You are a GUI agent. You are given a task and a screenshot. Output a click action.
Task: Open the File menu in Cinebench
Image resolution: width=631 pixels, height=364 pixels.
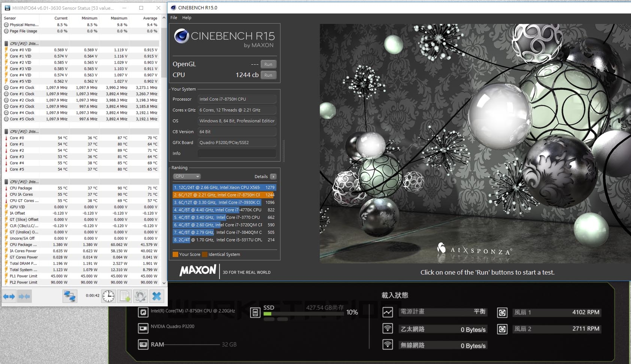pos(174,18)
